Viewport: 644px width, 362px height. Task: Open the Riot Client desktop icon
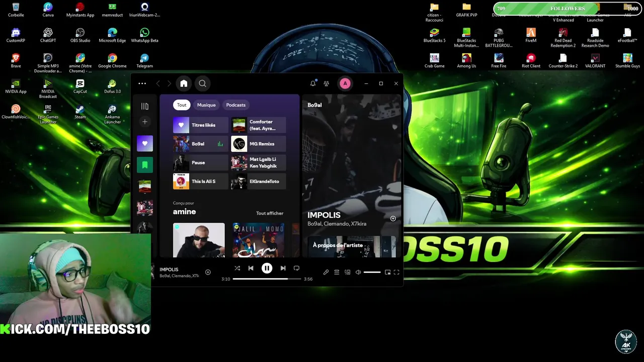click(x=531, y=61)
